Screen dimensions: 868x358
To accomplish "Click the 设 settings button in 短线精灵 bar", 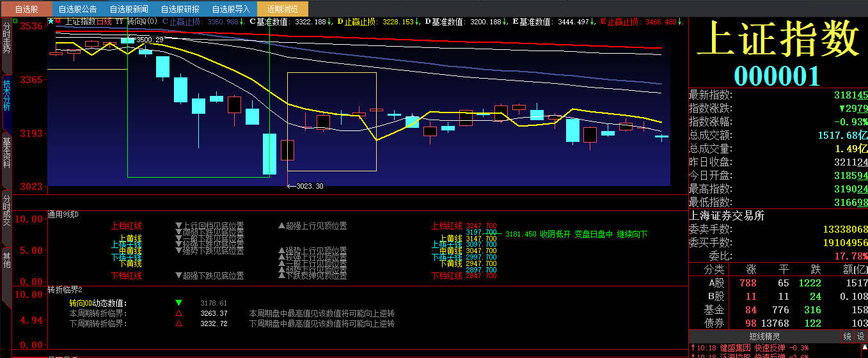I will tap(861, 336).
